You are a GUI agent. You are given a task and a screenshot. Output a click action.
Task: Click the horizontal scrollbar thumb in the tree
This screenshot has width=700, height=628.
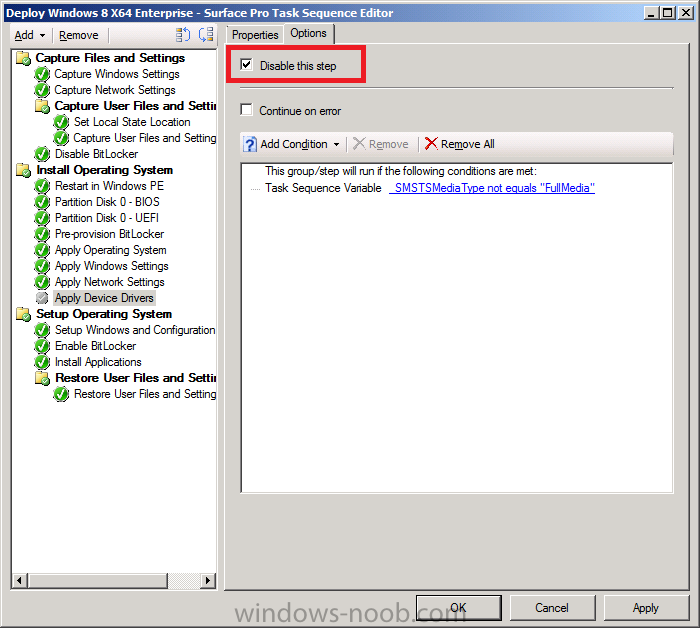98,580
